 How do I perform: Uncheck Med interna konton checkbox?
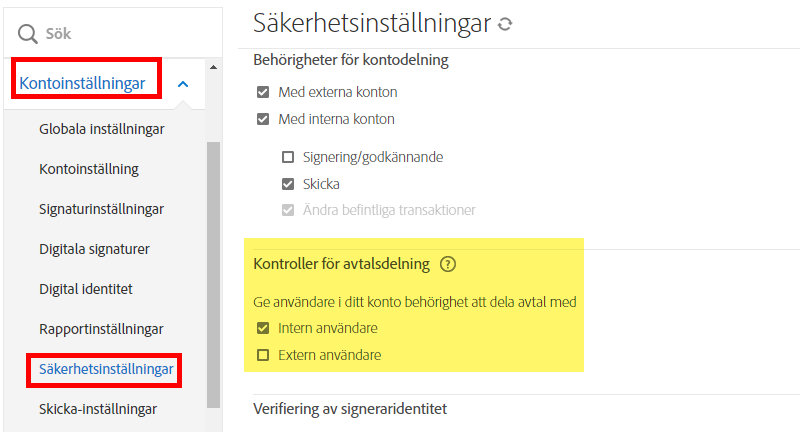[263, 119]
